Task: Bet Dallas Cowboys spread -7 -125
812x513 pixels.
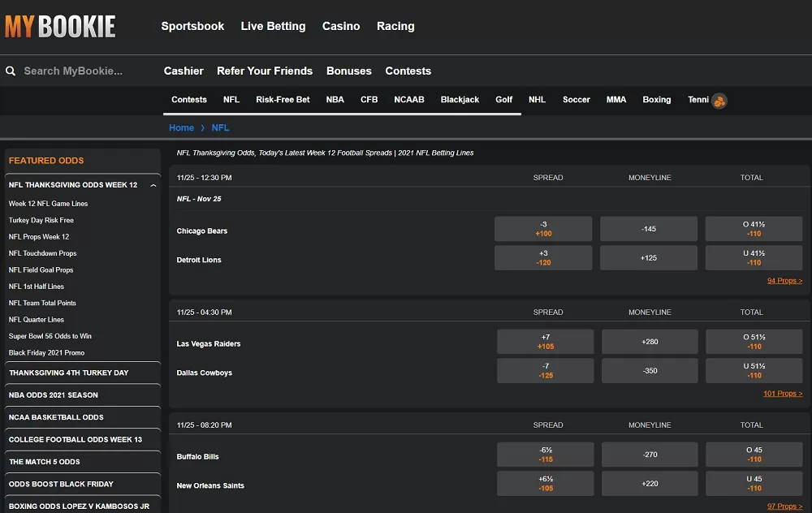Action: (x=546, y=371)
